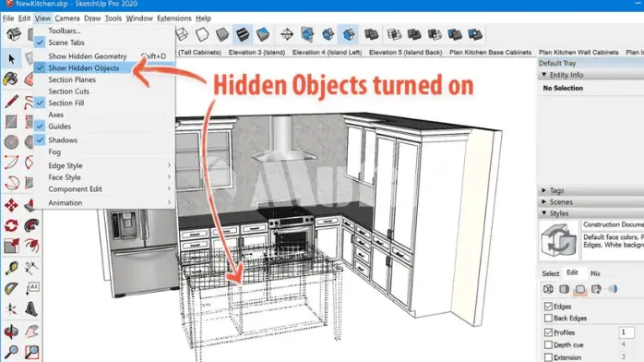Switch to Monochrome face style

coord(263,34)
